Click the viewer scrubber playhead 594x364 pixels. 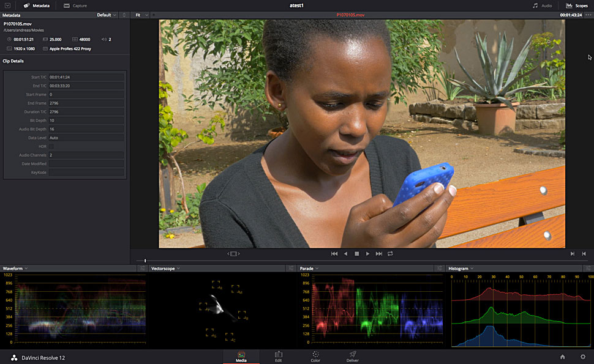pos(145,261)
